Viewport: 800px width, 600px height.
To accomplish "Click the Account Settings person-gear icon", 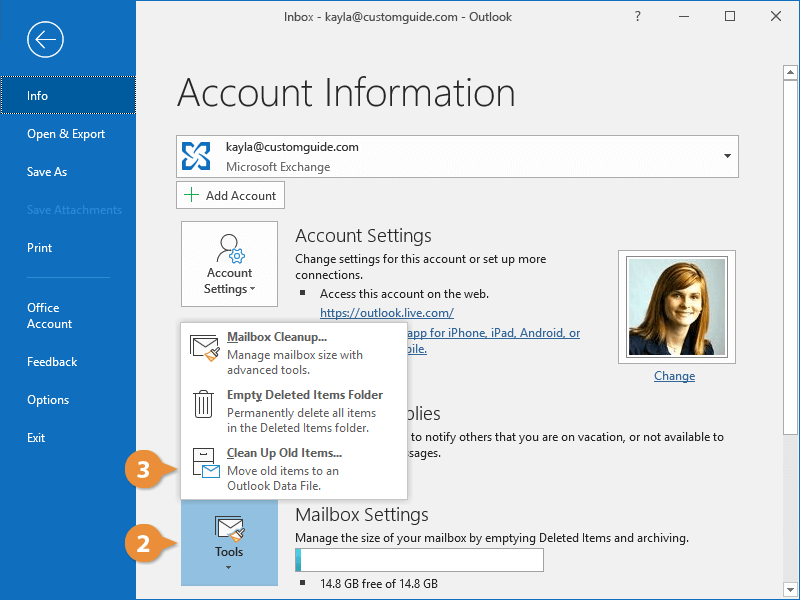I will (x=231, y=248).
